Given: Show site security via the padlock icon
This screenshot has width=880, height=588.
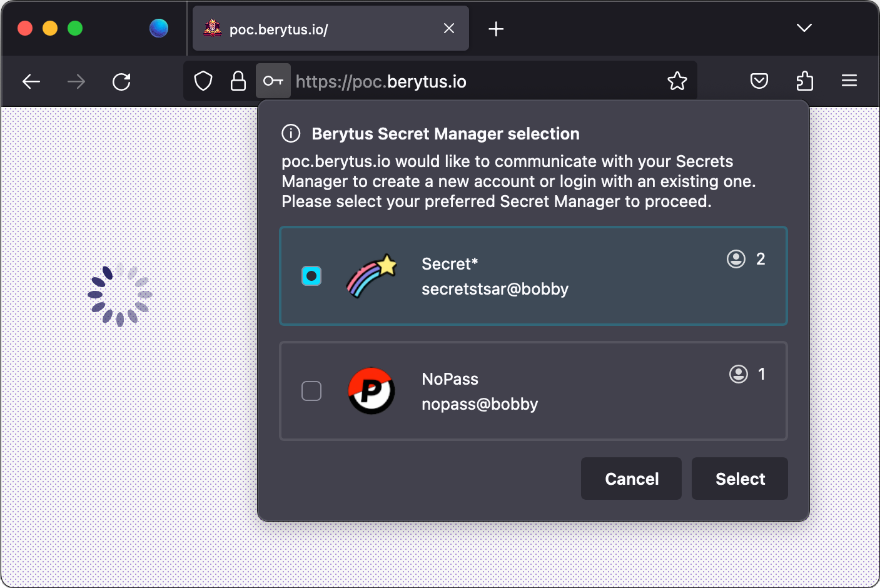Looking at the screenshot, I should point(238,81).
